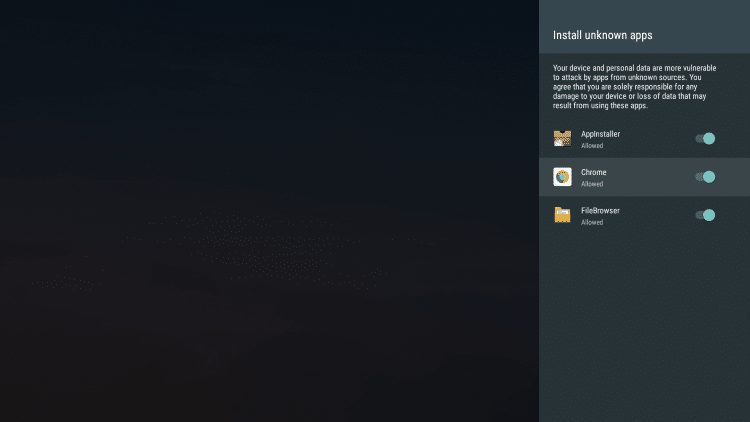The image size is (750, 422).
Task: Select the Chrome name label
Action: 594,172
